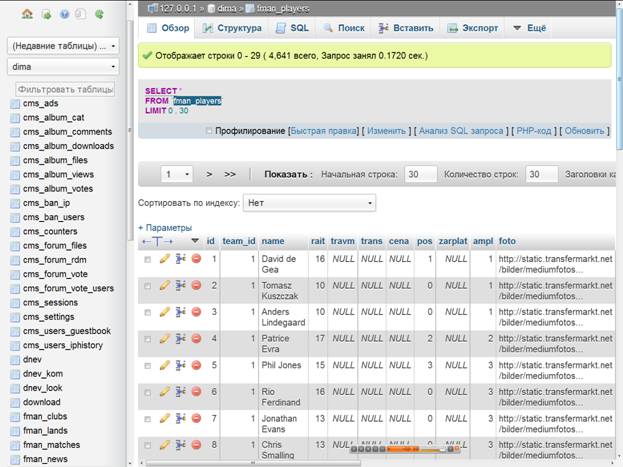This screenshot has height=467, width=623.
Task: Open the Сортировать по индексу dropdown
Action: [x=311, y=202]
